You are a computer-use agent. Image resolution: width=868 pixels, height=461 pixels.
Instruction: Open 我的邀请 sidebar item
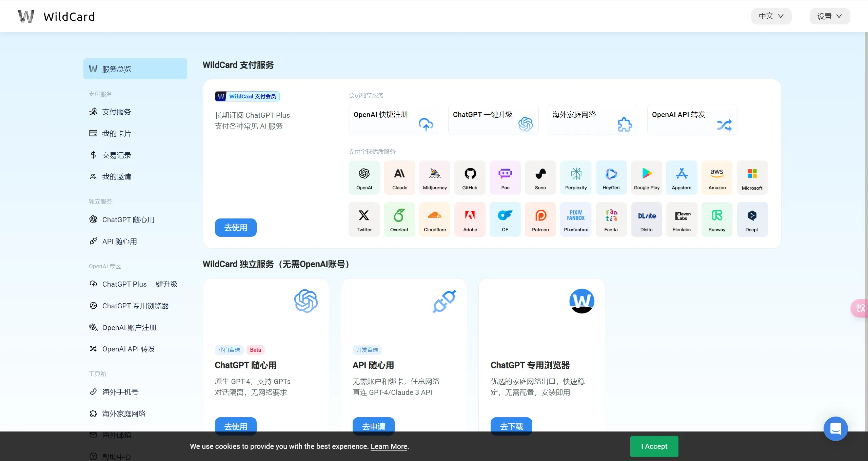tap(135, 176)
